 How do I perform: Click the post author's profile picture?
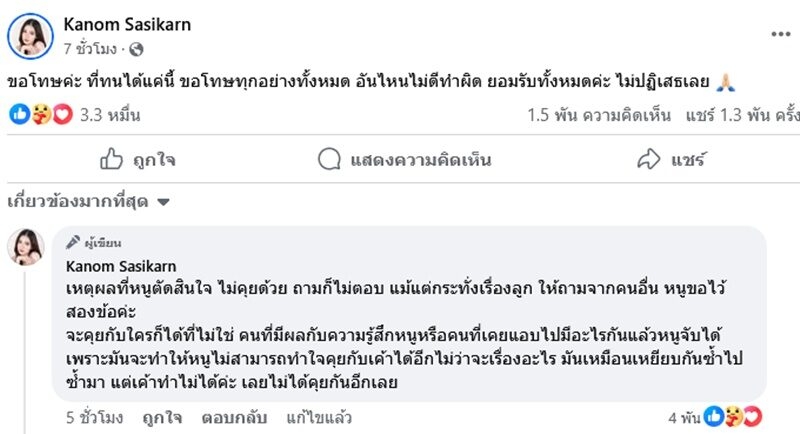pyautogui.click(x=30, y=36)
